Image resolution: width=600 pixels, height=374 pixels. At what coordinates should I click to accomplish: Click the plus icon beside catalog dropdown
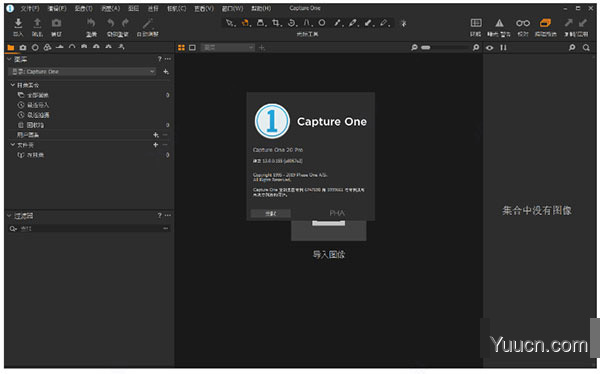click(166, 72)
